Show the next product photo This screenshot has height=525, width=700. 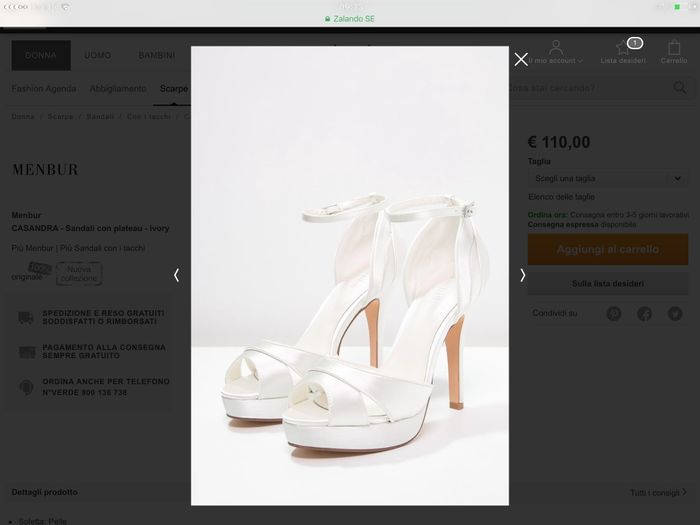point(523,275)
